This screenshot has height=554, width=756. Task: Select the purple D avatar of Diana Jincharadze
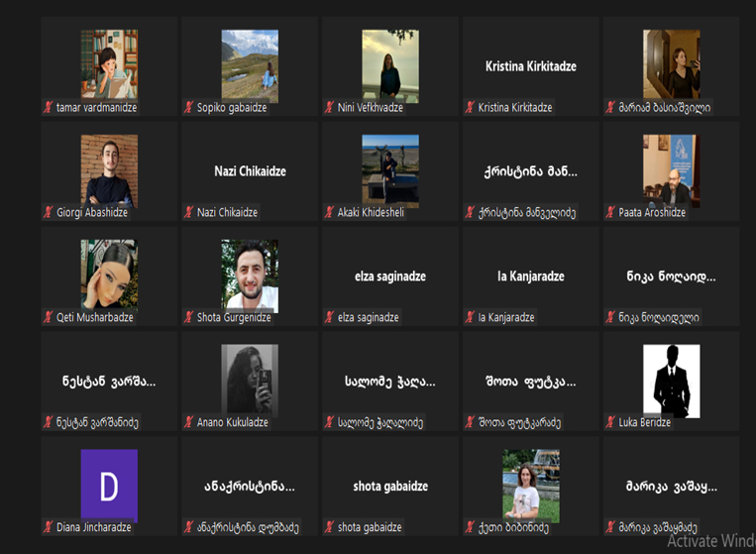(109, 486)
